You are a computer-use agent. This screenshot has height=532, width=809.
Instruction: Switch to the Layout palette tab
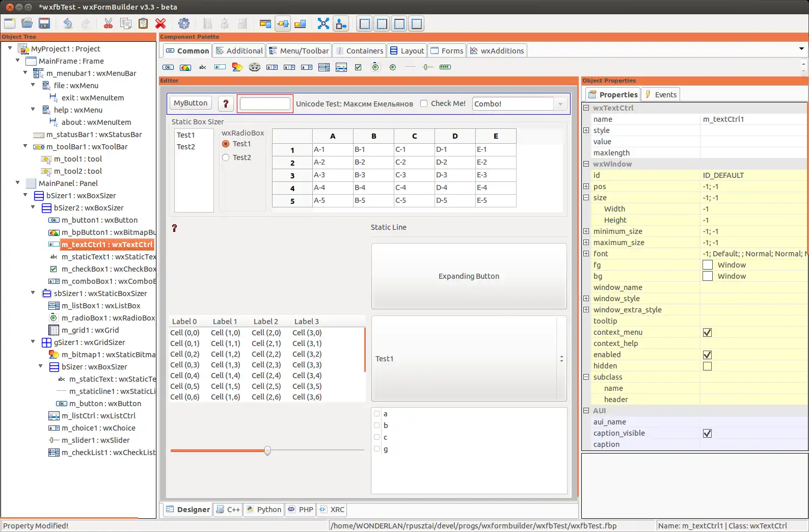(407, 50)
